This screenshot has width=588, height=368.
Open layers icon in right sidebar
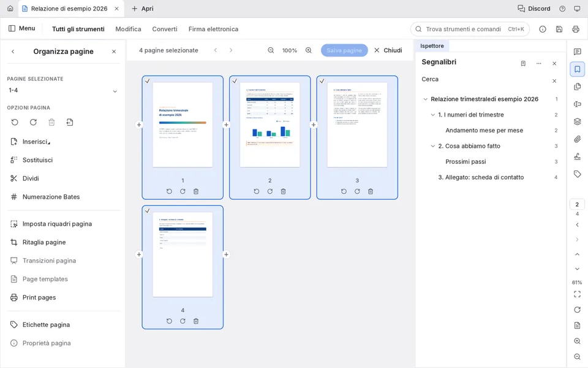[577, 121]
